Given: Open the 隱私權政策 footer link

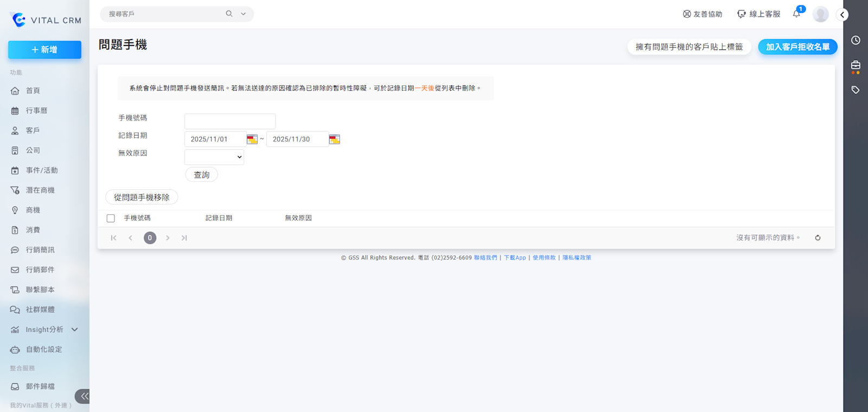Looking at the screenshot, I should (x=577, y=258).
